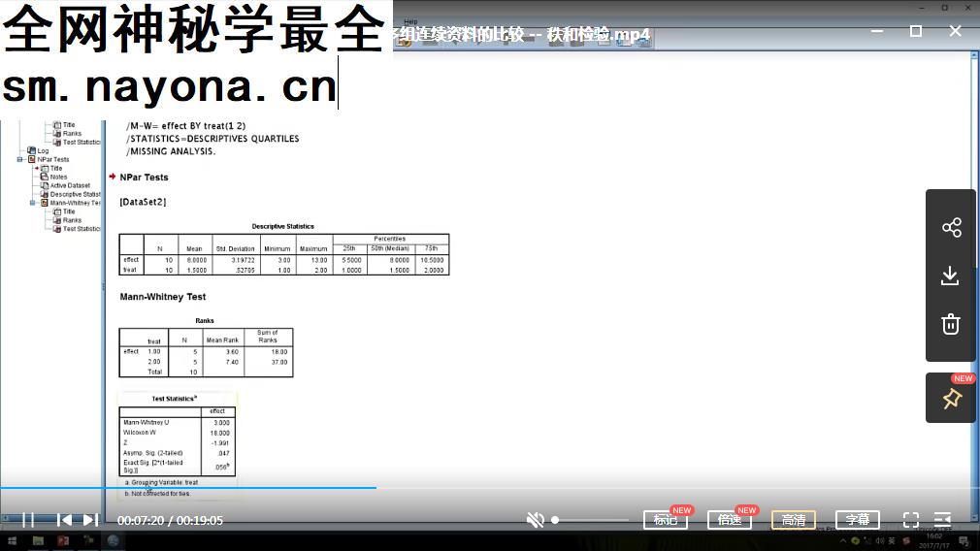Click the Z value -1.991 cell

[220, 443]
